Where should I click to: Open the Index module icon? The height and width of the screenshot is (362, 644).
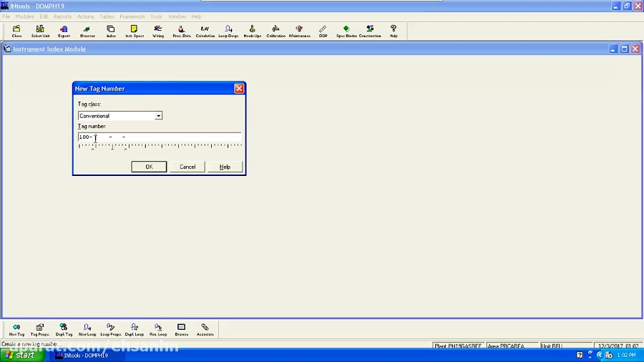[111, 31]
